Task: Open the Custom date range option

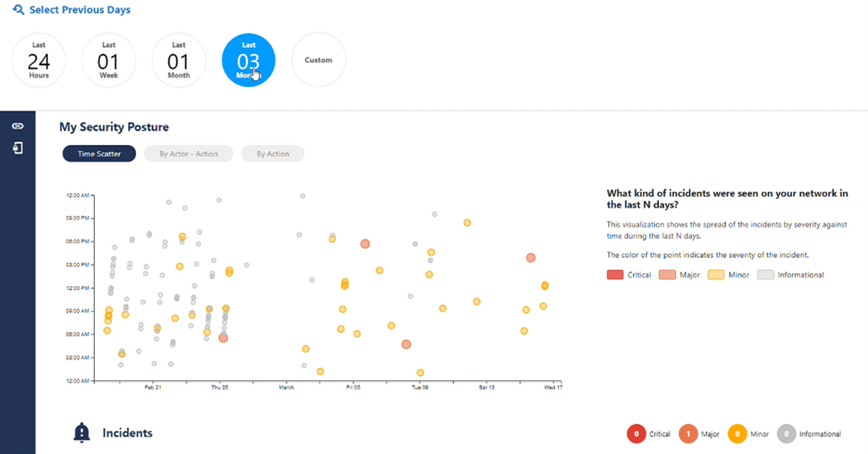Action: tap(318, 60)
